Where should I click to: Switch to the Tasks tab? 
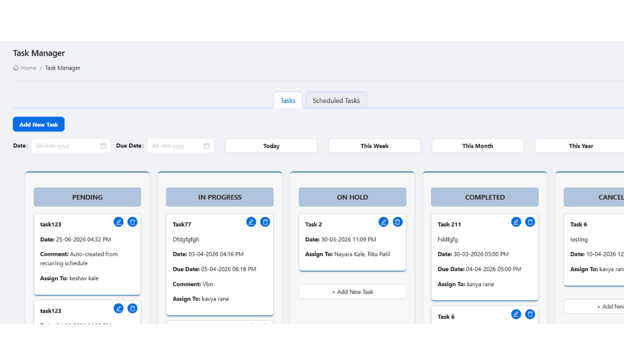tap(288, 100)
